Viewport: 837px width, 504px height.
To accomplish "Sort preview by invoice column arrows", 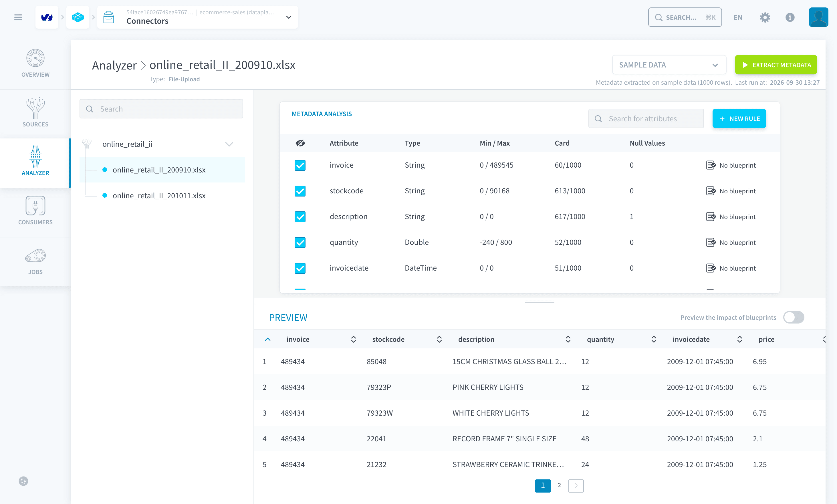I will [354, 339].
